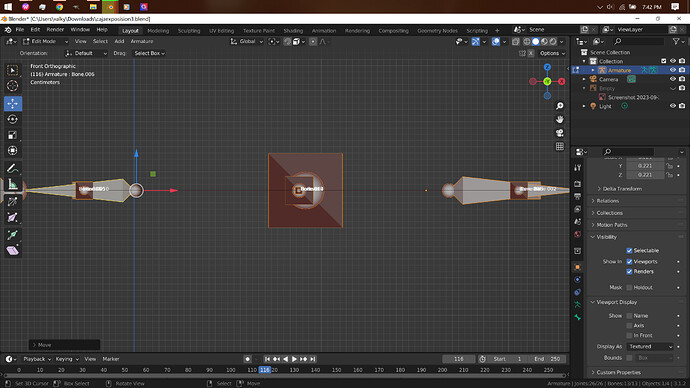Select the Extrude tool
Image resolution: width=690 pixels, height=388 pixels.
pos(12,234)
